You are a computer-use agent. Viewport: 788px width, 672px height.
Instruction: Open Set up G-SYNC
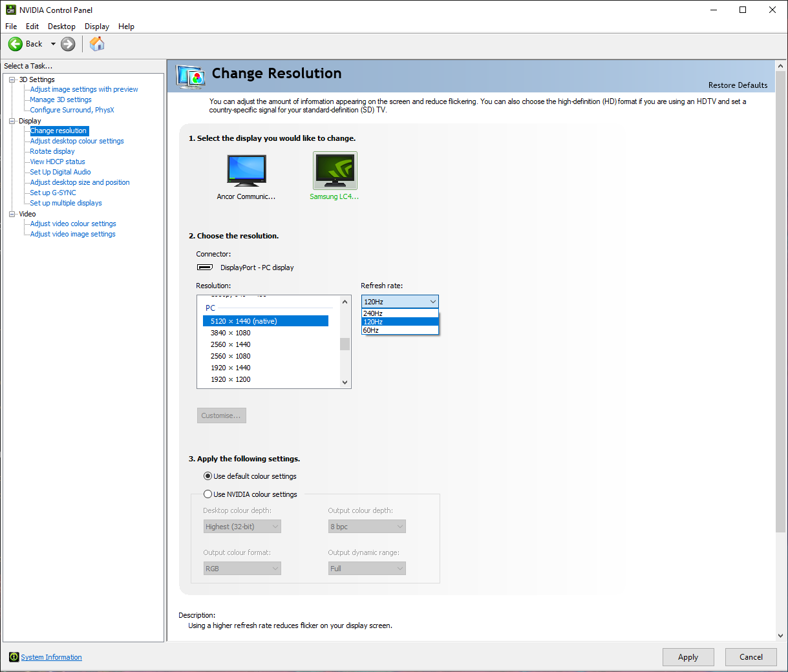[x=53, y=193]
